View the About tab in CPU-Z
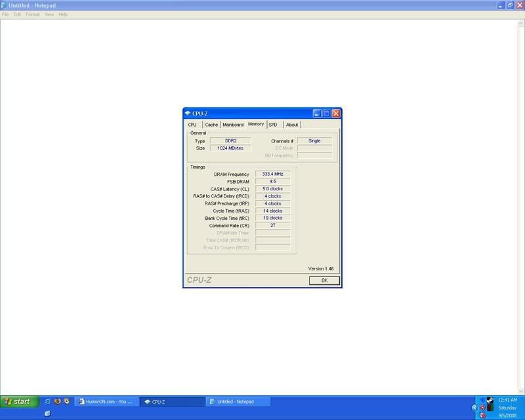Viewport: 525px width, 420px height. pyautogui.click(x=291, y=124)
